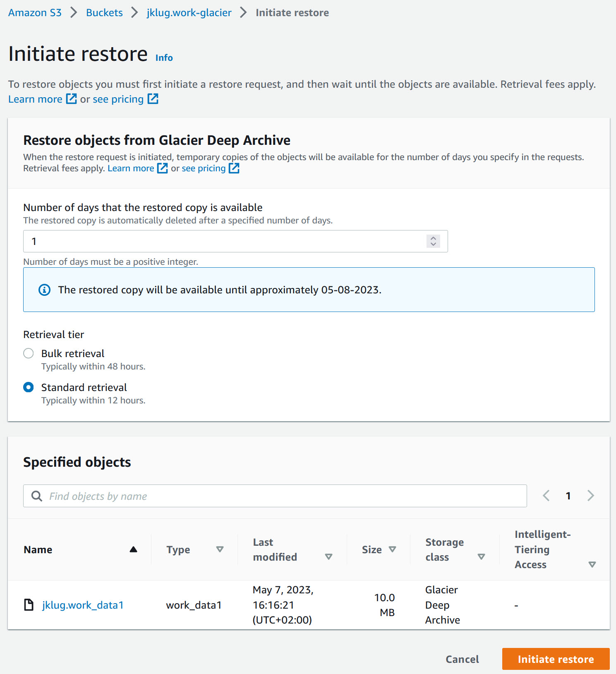Open the Info link beside page title
The width and height of the screenshot is (616, 674).
[164, 58]
